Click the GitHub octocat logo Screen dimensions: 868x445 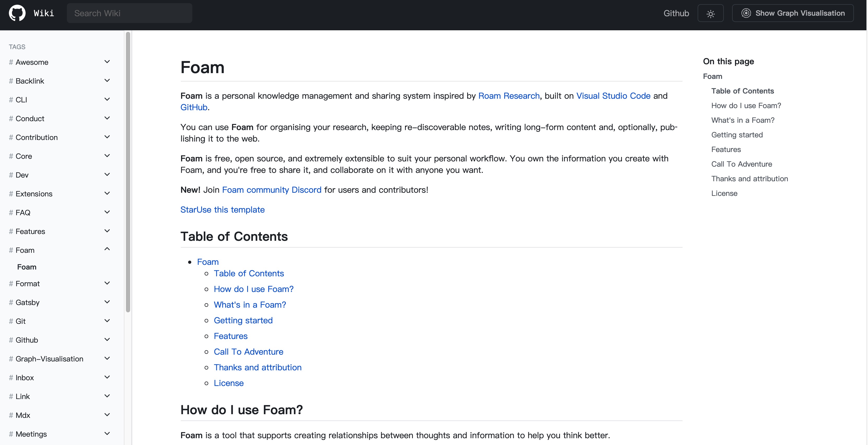(17, 13)
